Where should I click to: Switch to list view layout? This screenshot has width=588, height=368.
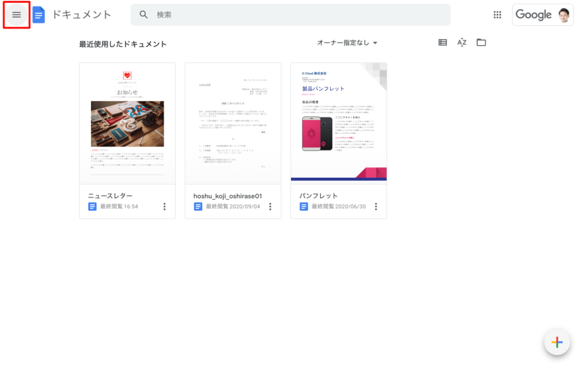coord(443,43)
